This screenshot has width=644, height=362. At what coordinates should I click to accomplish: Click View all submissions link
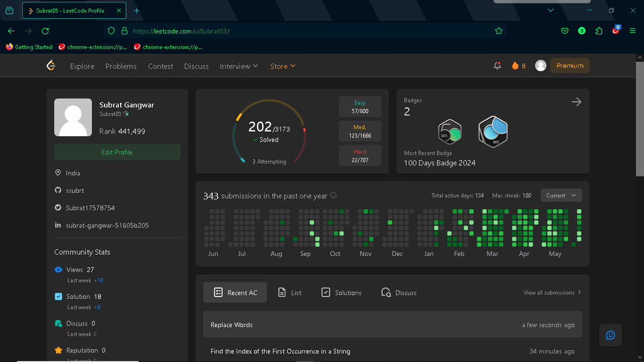552,292
